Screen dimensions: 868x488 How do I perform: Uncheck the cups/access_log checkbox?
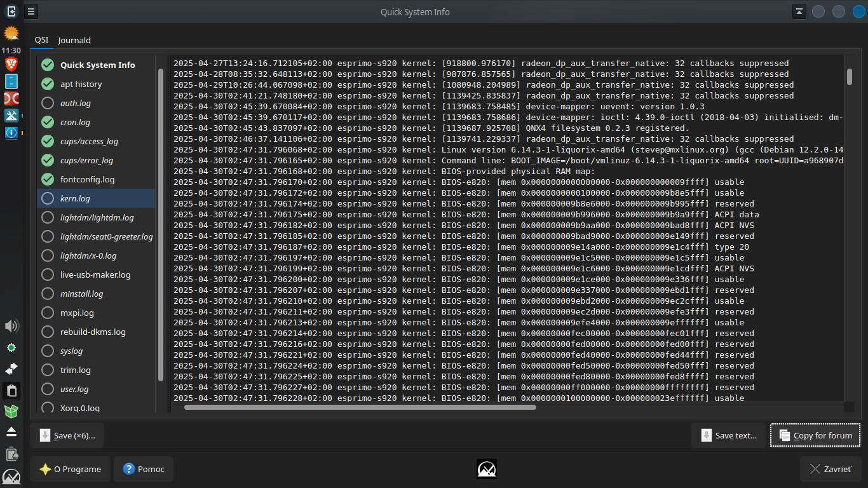click(48, 141)
